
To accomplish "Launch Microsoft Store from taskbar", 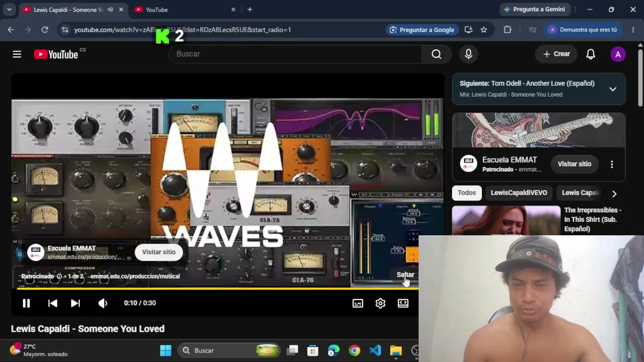I will (x=313, y=350).
